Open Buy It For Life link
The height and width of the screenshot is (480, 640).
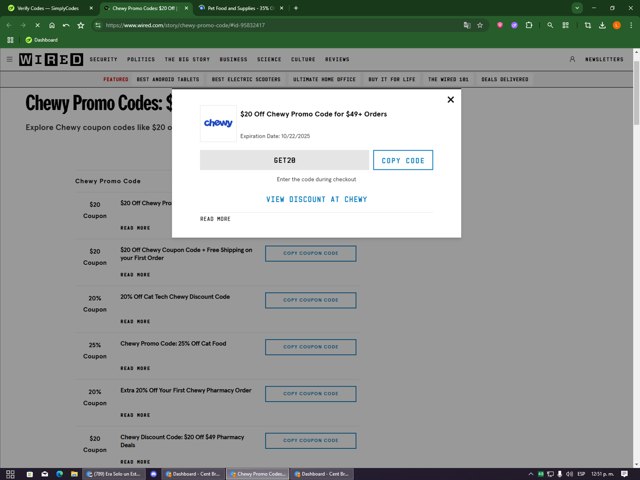click(x=391, y=79)
